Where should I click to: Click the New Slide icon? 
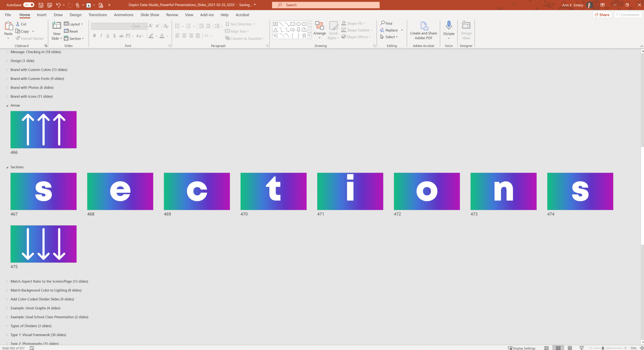[57, 25]
